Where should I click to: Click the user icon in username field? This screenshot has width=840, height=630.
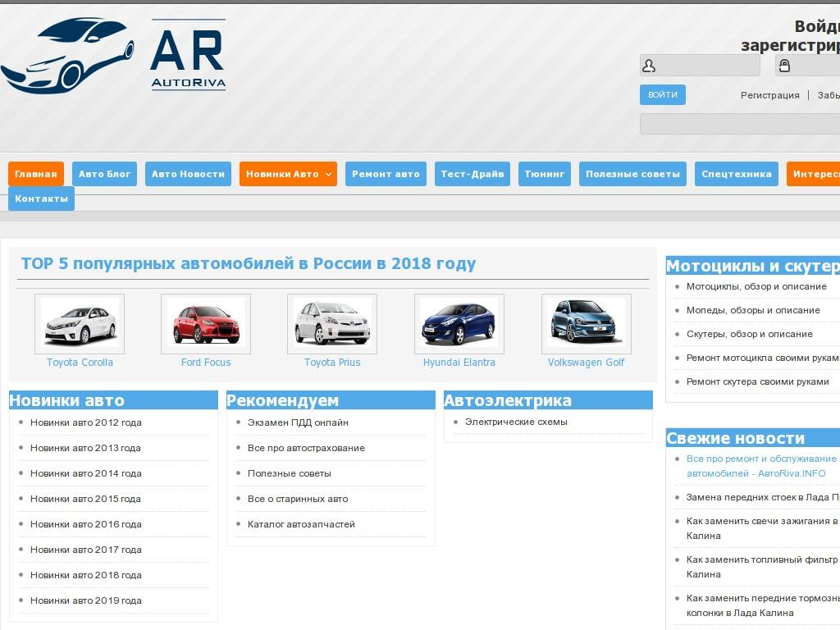pos(649,66)
